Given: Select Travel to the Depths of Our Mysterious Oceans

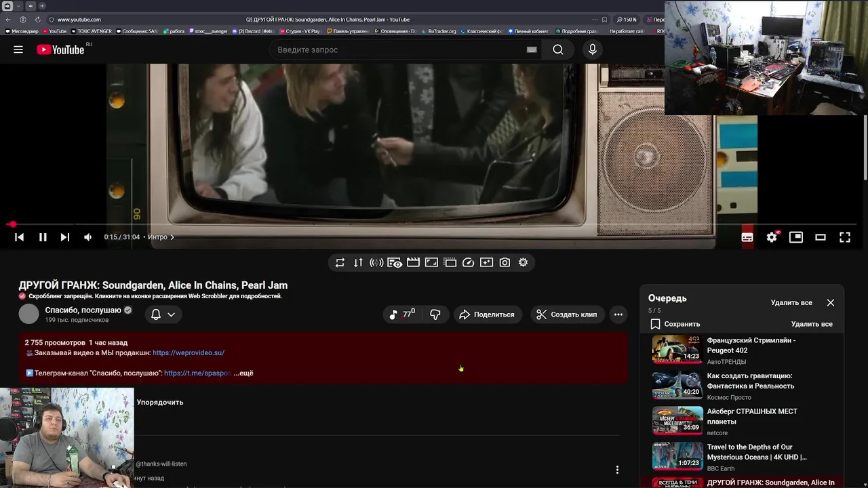Looking at the screenshot, I should (743, 457).
